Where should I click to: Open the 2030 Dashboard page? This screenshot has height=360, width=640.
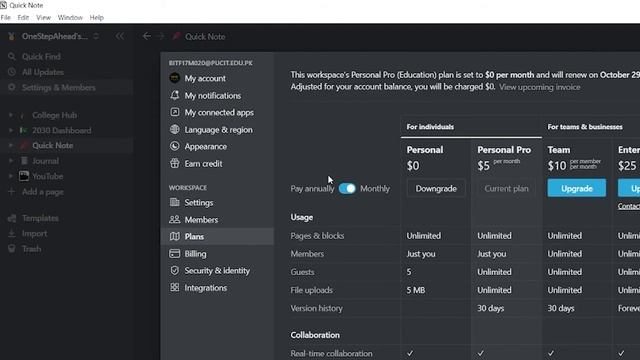[62, 130]
